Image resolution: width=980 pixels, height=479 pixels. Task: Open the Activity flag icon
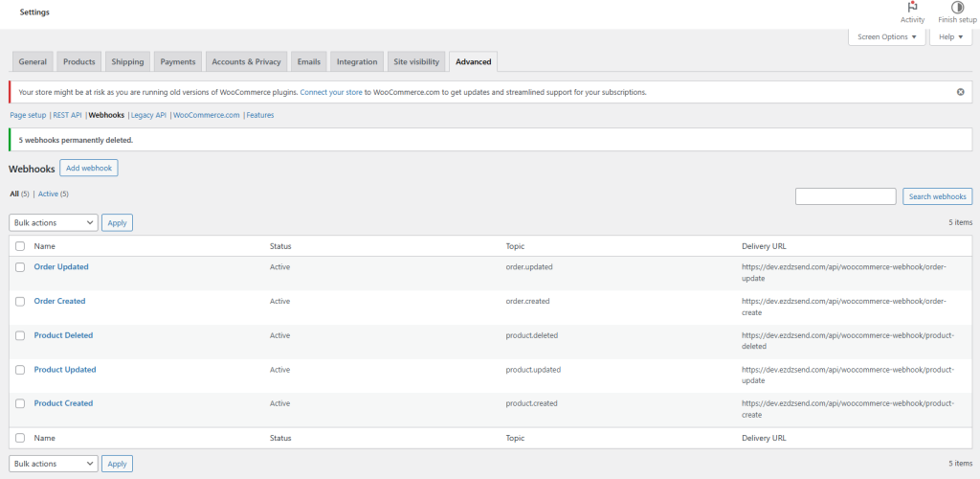click(x=912, y=8)
